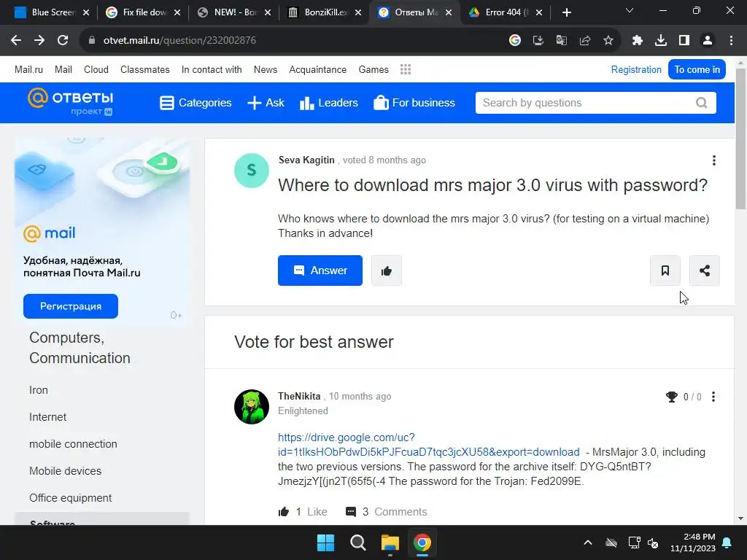Toggle the Chrome side panel
Image resolution: width=747 pixels, height=560 pixels.
pyautogui.click(x=684, y=41)
